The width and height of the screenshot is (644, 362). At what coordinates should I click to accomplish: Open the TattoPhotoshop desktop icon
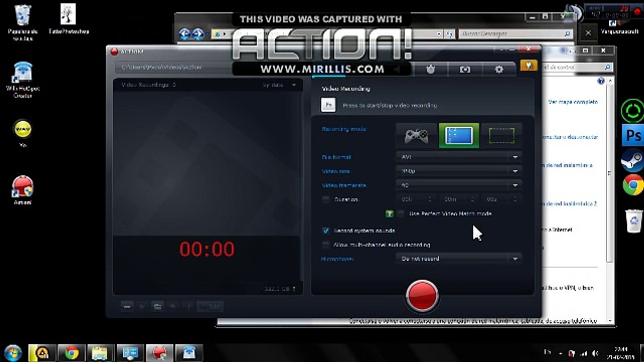click(x=68, y=19)
